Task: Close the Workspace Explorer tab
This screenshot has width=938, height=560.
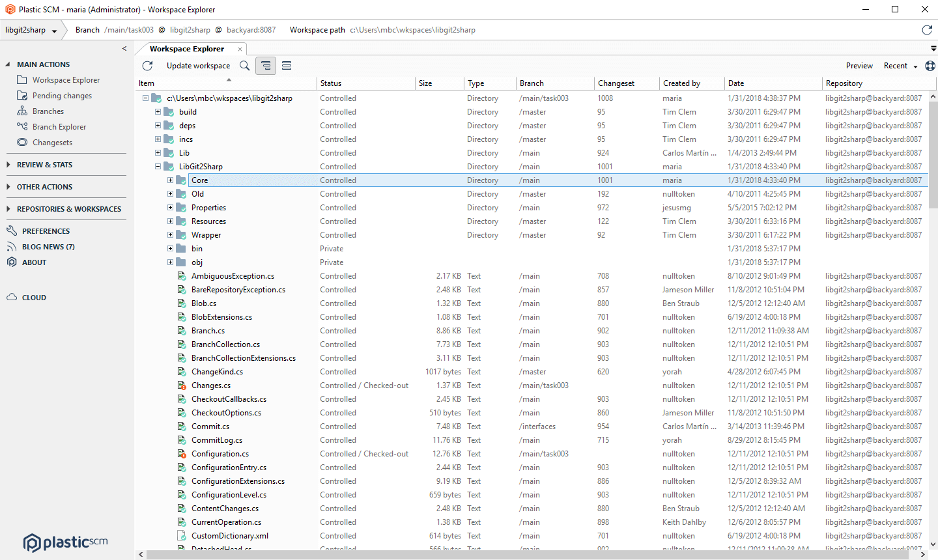Action: [x=240, y=49]
